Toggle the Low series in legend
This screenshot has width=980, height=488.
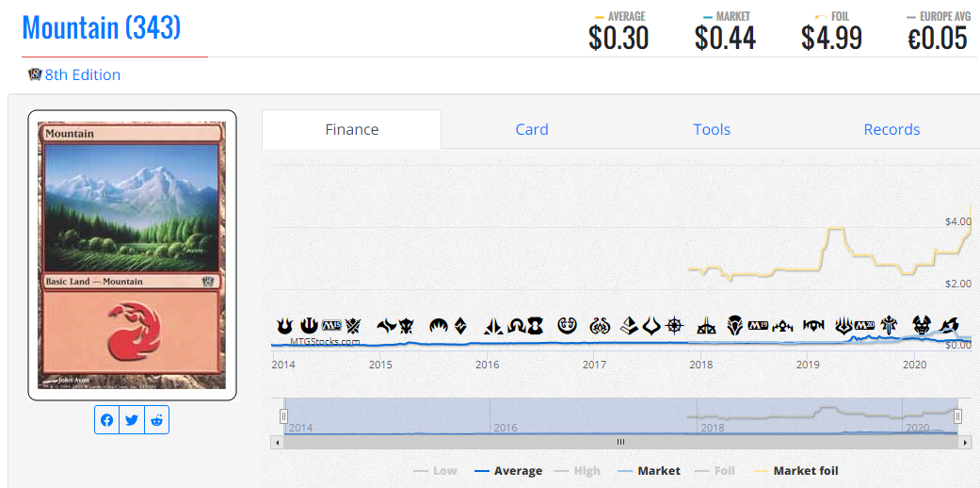pyautogui.click(x=435, y=470)
